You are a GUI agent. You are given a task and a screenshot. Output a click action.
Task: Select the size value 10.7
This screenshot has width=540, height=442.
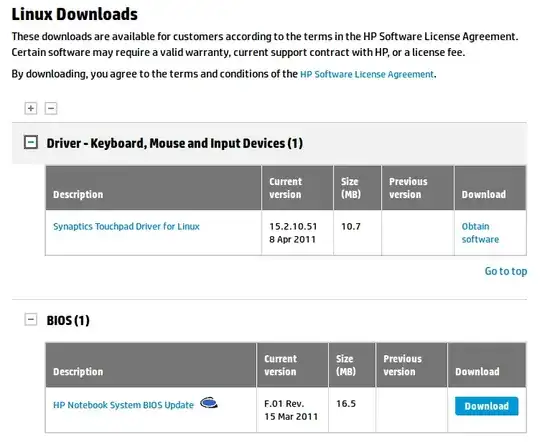click(351, 226)
